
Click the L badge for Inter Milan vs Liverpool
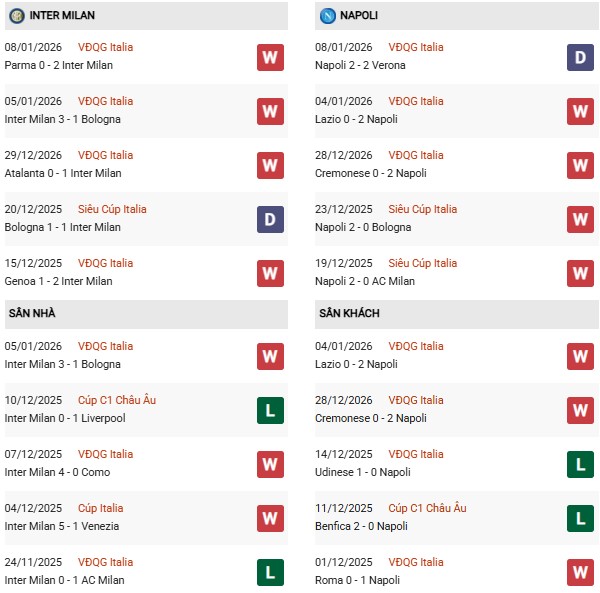[270, 410]
